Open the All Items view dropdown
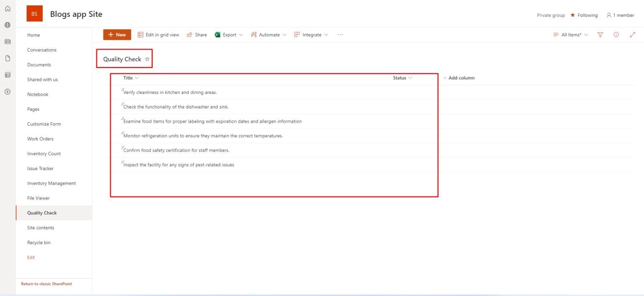This screenshot has height=296, width=644. [570, 34]
